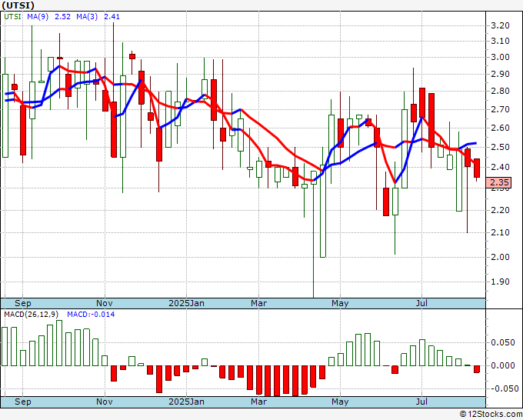Image resolution: width=523 pixels, height=420 pixels.
Task: Click the pink 2.35 last price tag
Action: click(x=498, y=182)
